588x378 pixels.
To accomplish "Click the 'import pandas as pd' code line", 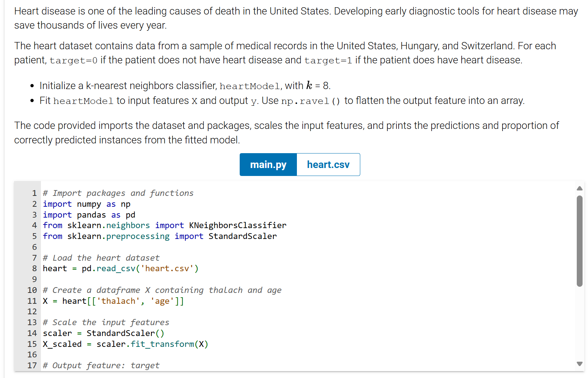I will click(89, 215).
